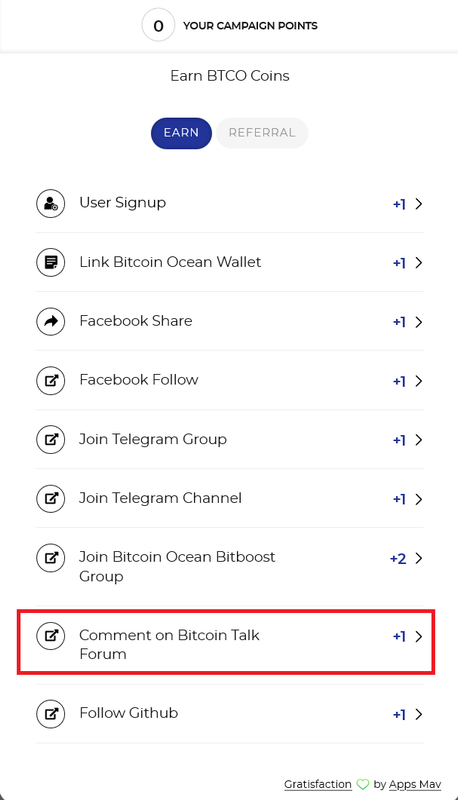458x800 pixels.
Task: Click the Join Telegram Group external-link icon
Action: coord(50,440)
